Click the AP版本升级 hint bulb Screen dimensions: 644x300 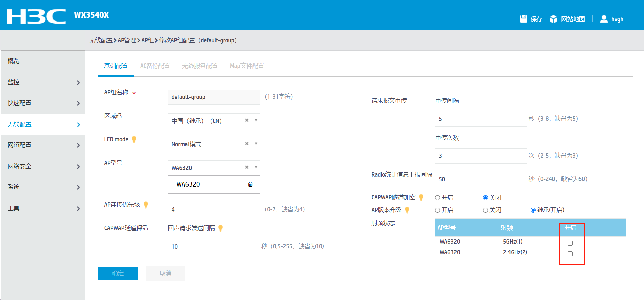coord(407,210)
